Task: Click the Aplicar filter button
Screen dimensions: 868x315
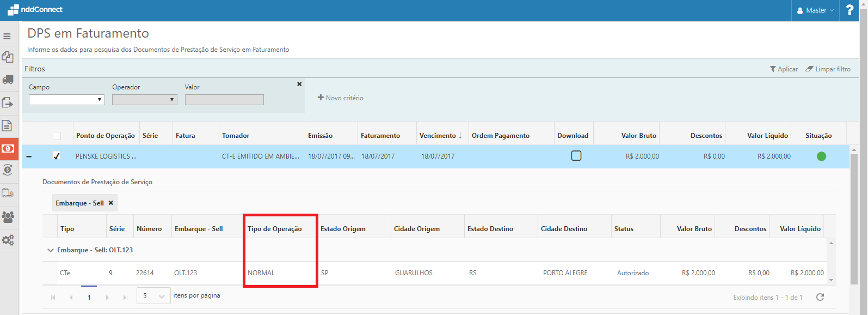Action: tap(784, 69)
